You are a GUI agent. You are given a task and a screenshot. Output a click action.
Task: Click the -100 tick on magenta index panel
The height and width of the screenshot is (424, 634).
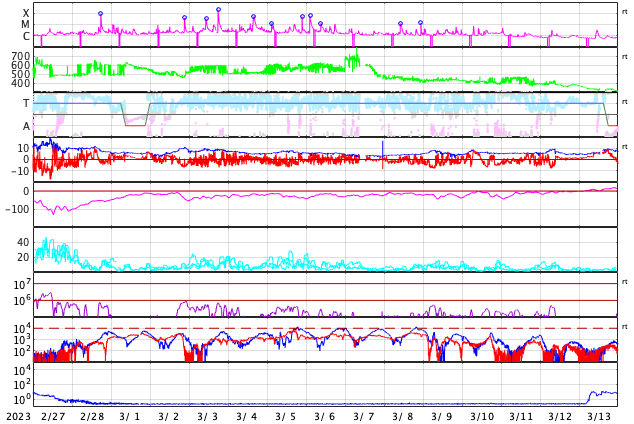[x=18, y=209]
